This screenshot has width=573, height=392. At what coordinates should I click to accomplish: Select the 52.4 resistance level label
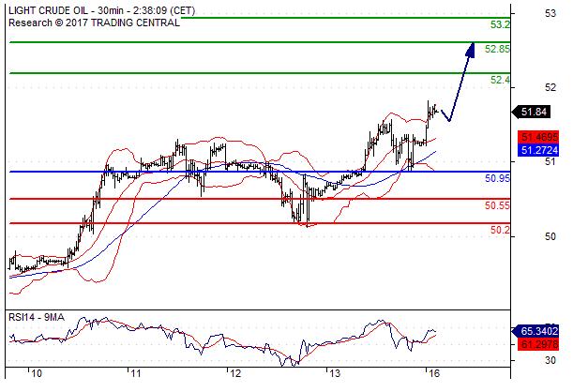click(500, 80)
